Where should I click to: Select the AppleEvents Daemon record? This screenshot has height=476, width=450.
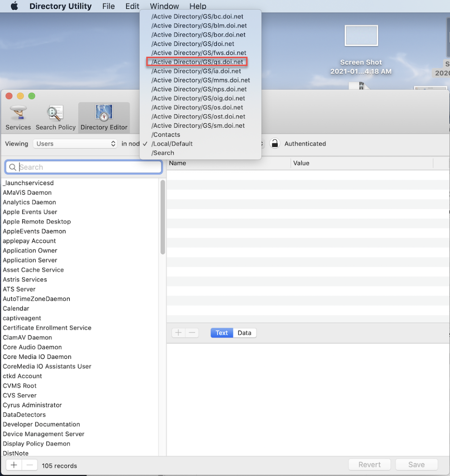point(80,231)
